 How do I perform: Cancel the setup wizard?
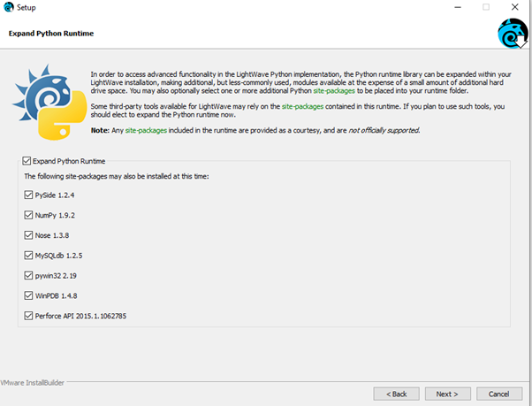(499, 394)
